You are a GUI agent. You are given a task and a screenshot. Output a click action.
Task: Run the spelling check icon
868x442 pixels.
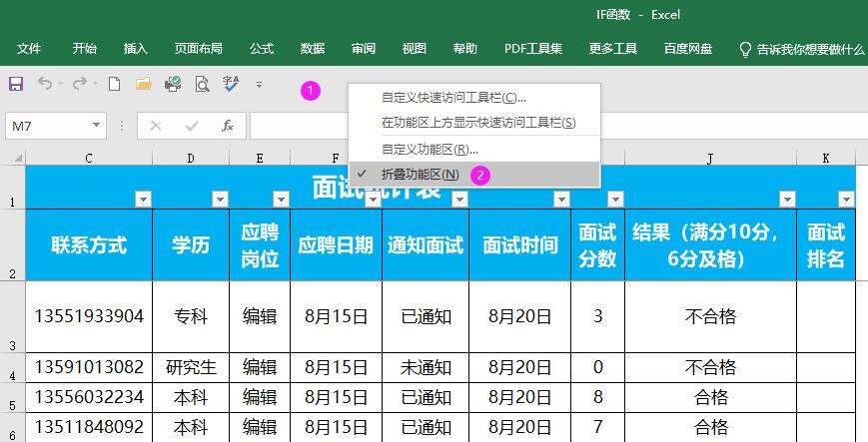tap(231, 84)
